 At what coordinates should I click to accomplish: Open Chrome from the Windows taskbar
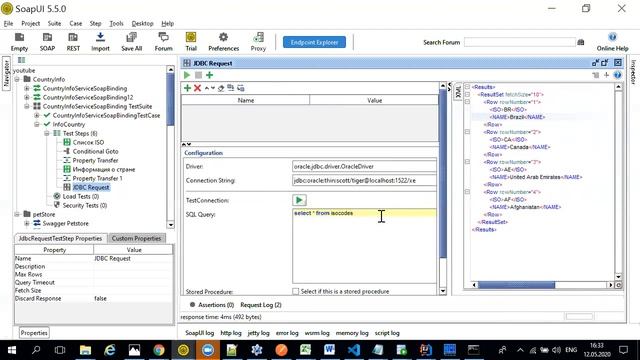(x=159, y=350)
